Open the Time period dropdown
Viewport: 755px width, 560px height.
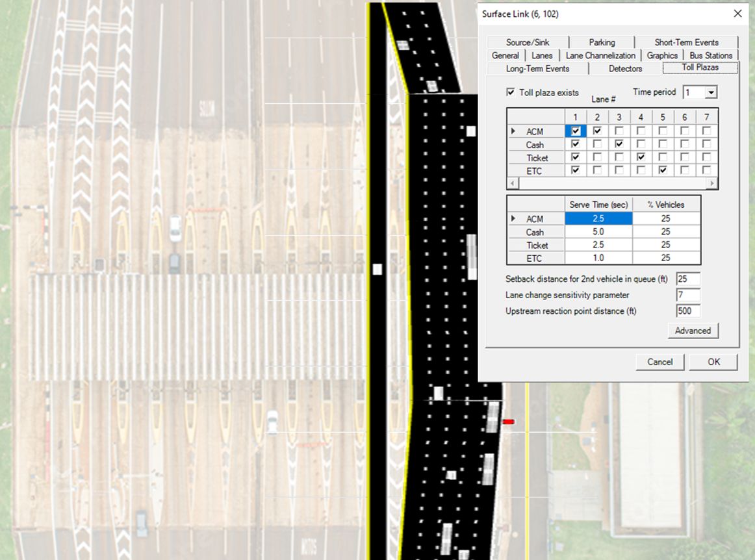pyautogui.click(x=711, y=93)
